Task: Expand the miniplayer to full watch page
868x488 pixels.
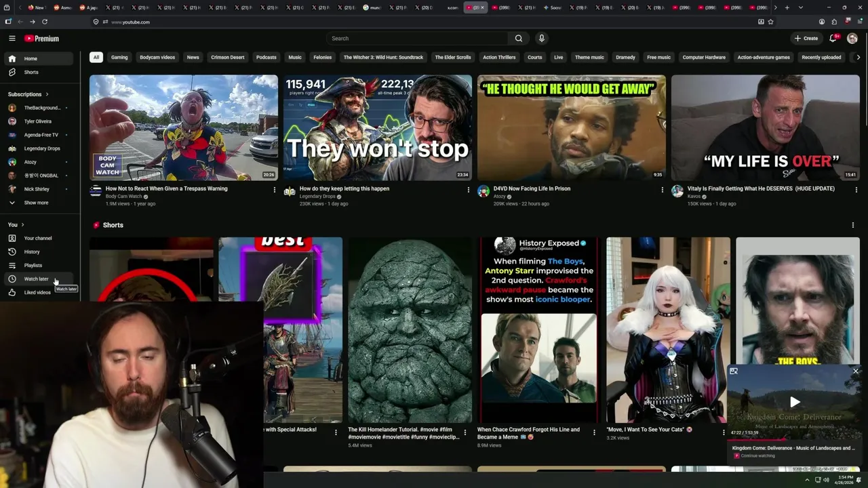Action: tap(734, 371)
